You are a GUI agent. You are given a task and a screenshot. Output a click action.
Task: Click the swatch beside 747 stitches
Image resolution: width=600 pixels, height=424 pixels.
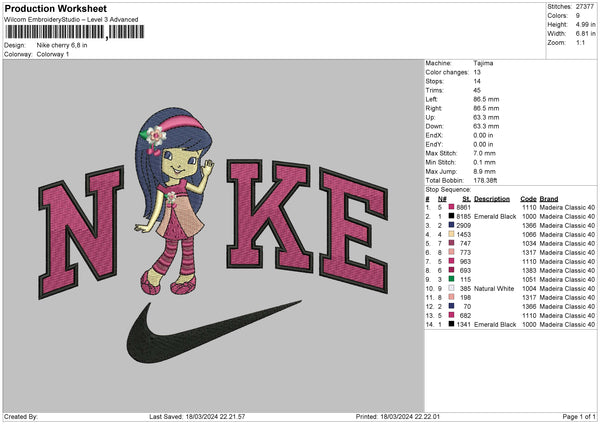point(451,243)
